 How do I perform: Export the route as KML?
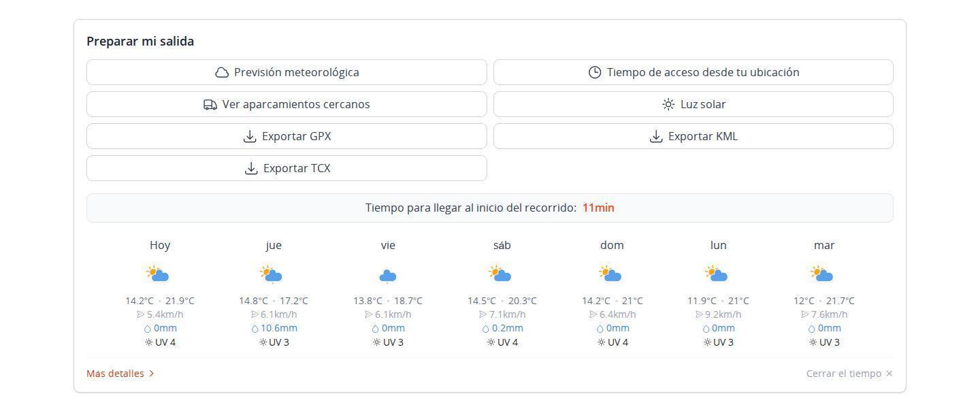click(693, 136)
